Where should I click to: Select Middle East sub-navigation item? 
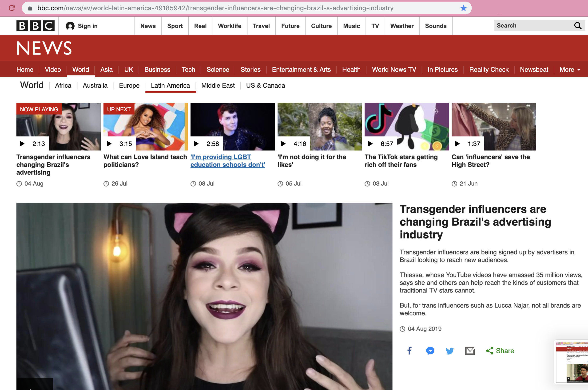tap(218, 86)
